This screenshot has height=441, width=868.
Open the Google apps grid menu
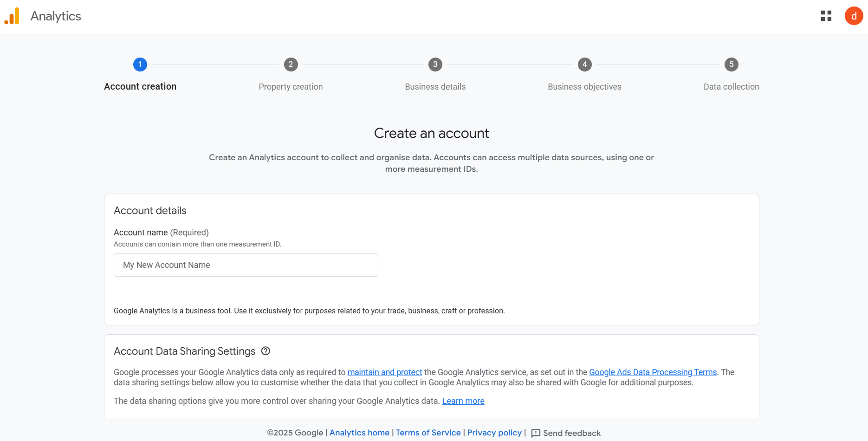coord(826,16)
